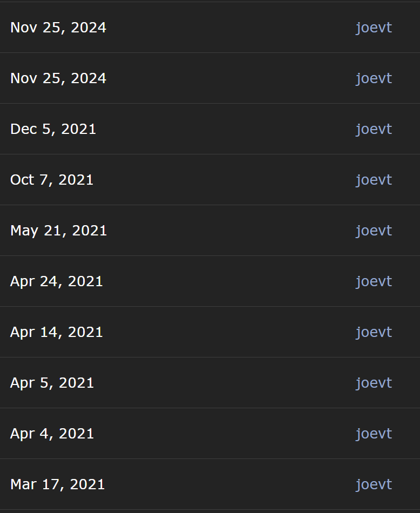
Task: Follow joevt link next to Apr 4, 2021
Action: 374,434
